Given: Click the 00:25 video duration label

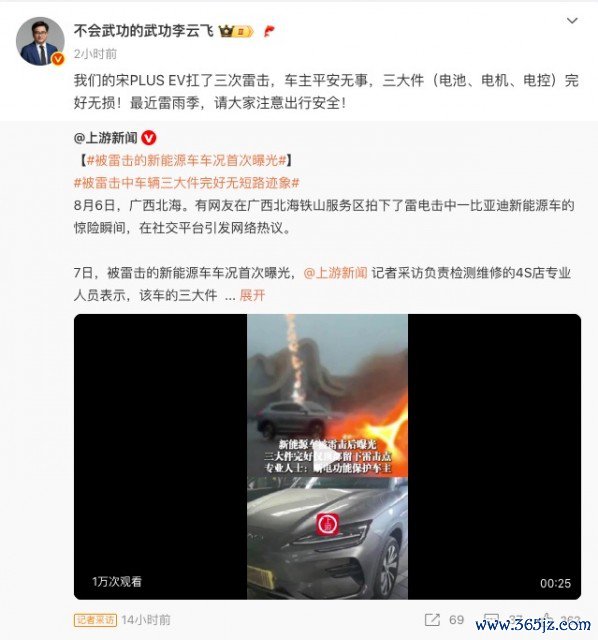Looking at the screenshot, I should 555,583.
